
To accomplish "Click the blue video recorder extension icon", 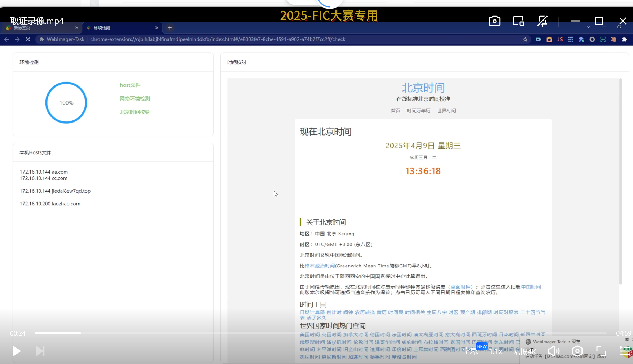I will 539,39.
